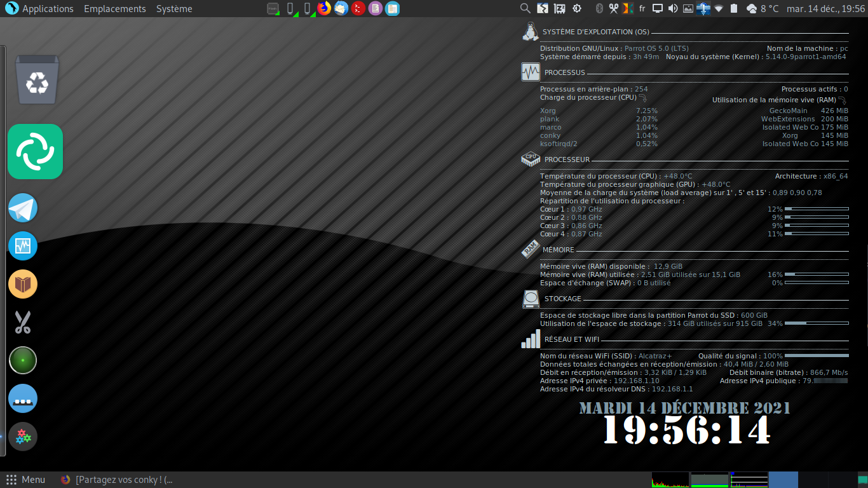Viewport: 868px width, 488px height.
Task: Open the WiFi network indicator
Action: 719,8
